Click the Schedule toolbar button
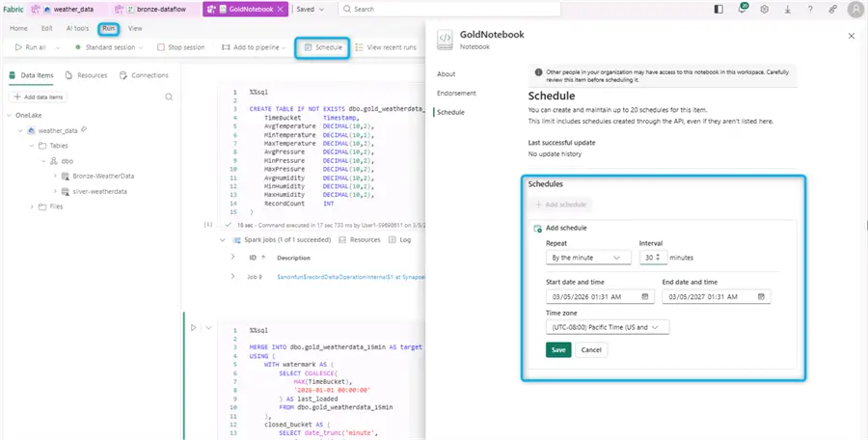This screenshot has height=440, width=868. tap(323, 47)
